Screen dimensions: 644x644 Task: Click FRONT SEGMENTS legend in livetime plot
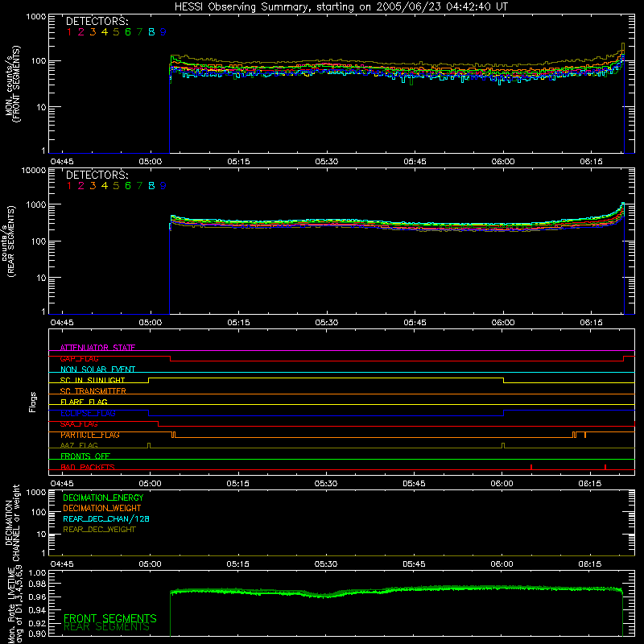[x=110, y=618]
